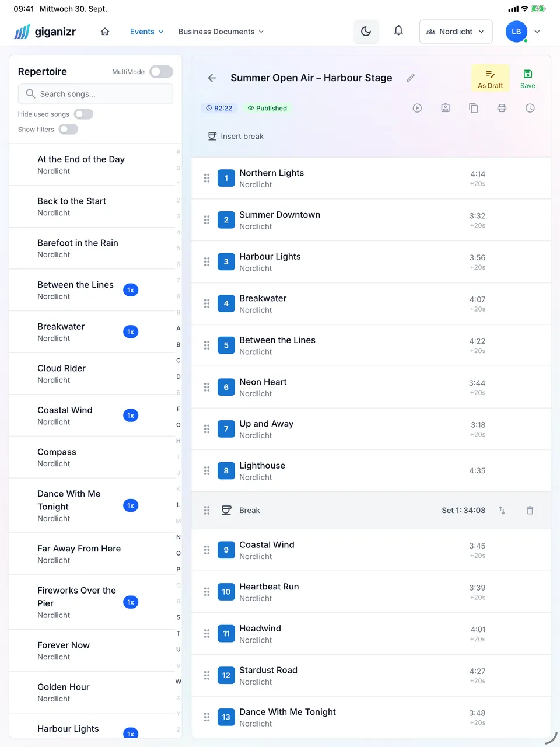Open the notifications bell

pos(398,31)
